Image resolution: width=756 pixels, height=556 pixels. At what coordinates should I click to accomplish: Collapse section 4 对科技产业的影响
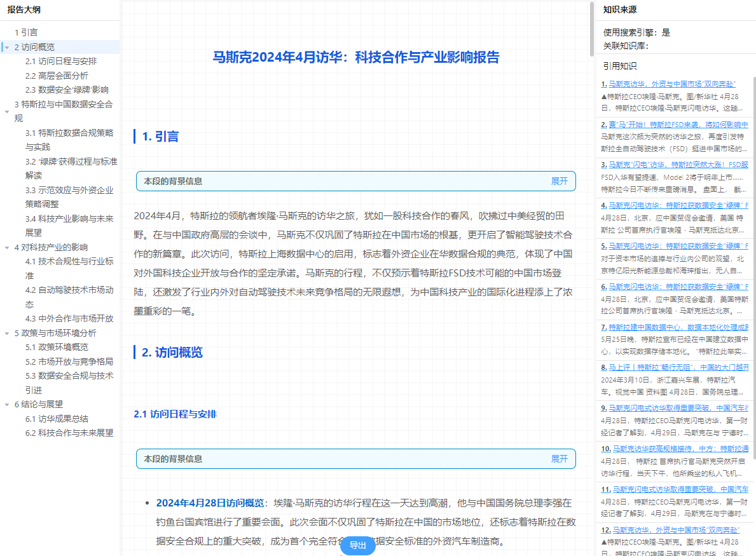(6, 247)
